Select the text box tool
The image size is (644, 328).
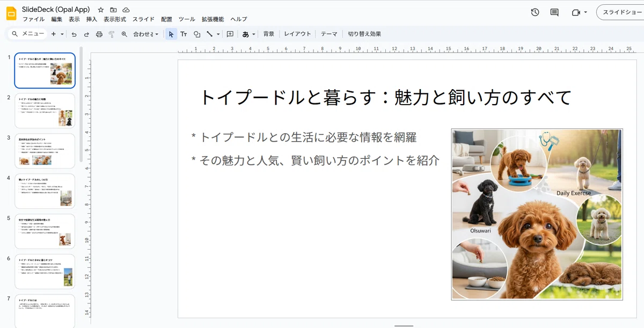click(x=184, y=34)
